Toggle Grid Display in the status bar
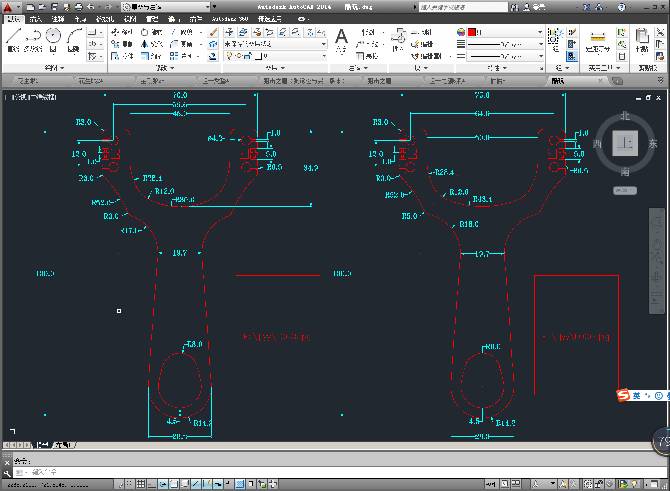This screenshot has height=491, width=670. pos(141,484)
